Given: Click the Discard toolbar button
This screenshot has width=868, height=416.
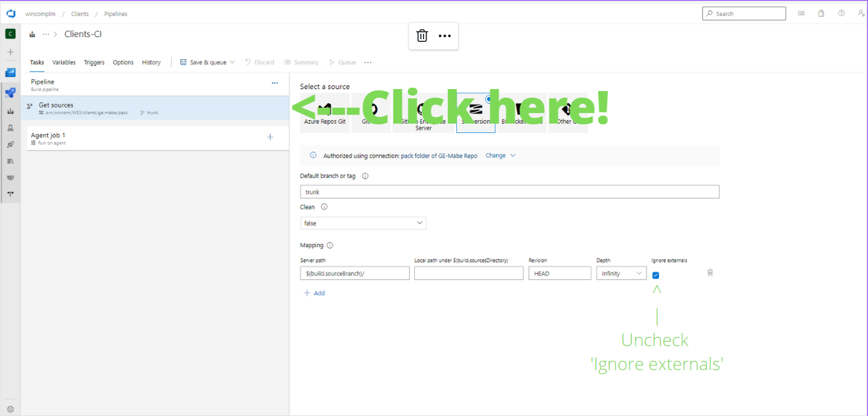Looking at the screenshot, I should coord(259,62).
